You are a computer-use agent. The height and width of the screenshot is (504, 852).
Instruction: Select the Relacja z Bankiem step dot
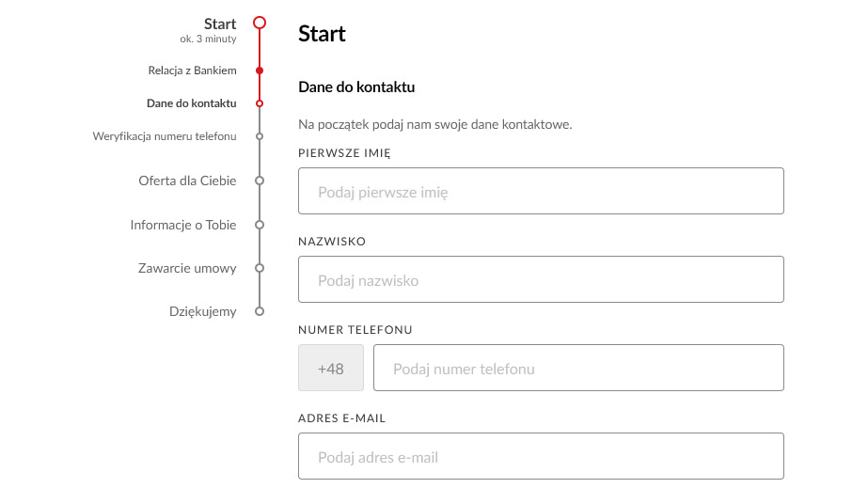tap(260, 71)
